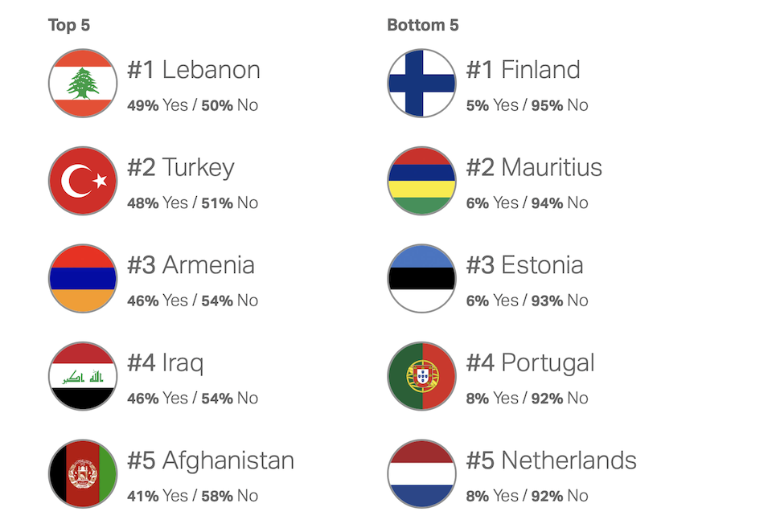
Task: Click the Turkey flag icon
Action: [83, 181]
